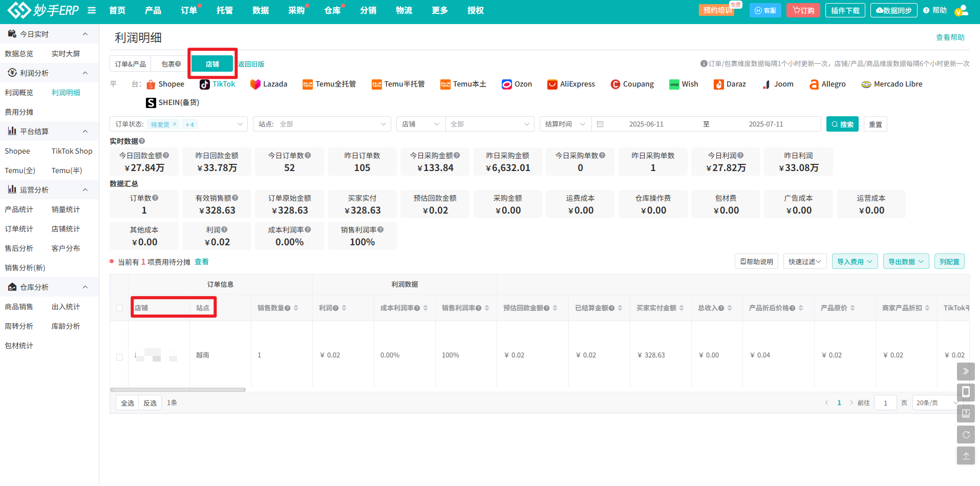Image resolution: width=980 pixels, height=486 pixels.
Task: Open the 快速过滤 dropdown
Action: [805, 262]
